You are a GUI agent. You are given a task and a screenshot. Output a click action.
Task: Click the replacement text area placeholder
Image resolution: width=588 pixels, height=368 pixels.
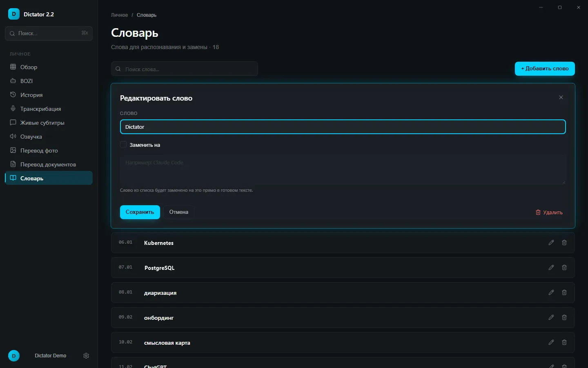pyautogui.click(x=343, y=170)
